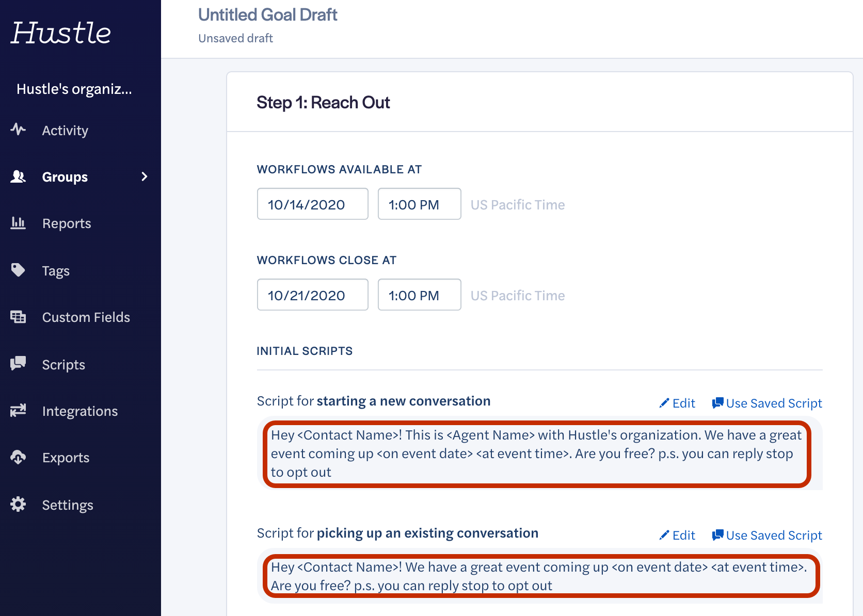Click the Step 1: Reach Out heading

tap(323, 102)
